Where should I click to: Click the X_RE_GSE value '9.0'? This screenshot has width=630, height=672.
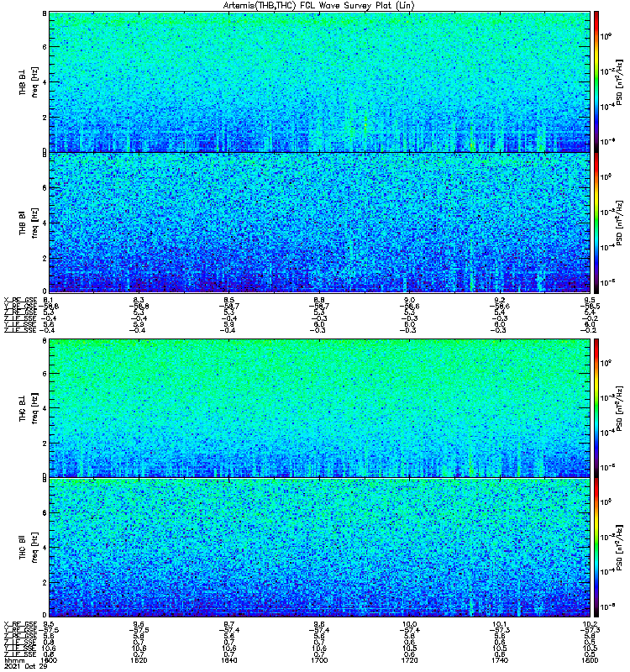coord(409,300)
